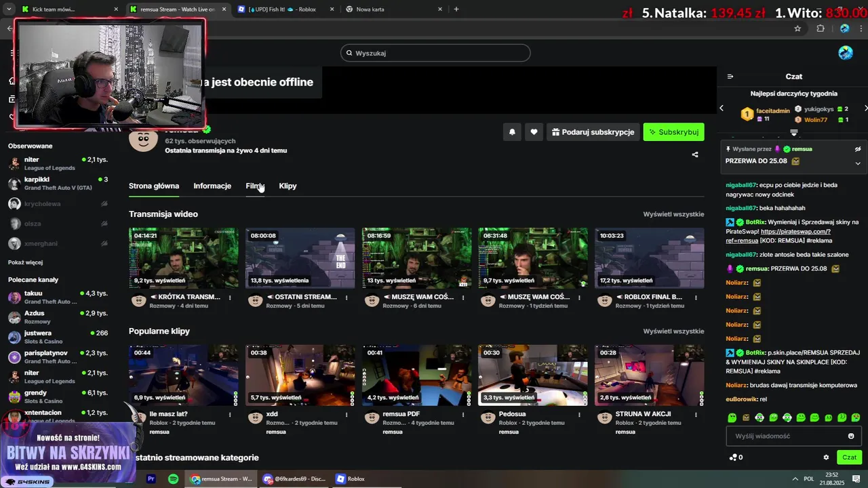Open grendy channel in sidebar

(x=58, y=396)
